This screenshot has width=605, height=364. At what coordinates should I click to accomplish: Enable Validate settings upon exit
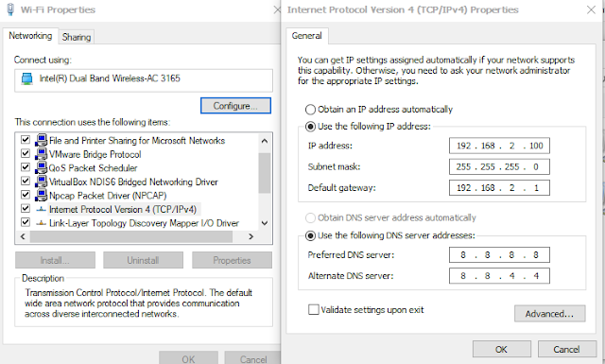314,309
